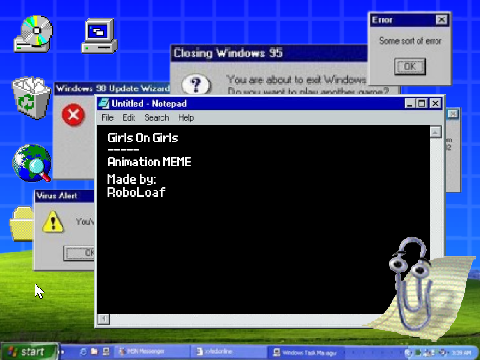Switch to Windows Task Manager in taskbar
This screenshot has width=480, height=360.
pos(305,352)
